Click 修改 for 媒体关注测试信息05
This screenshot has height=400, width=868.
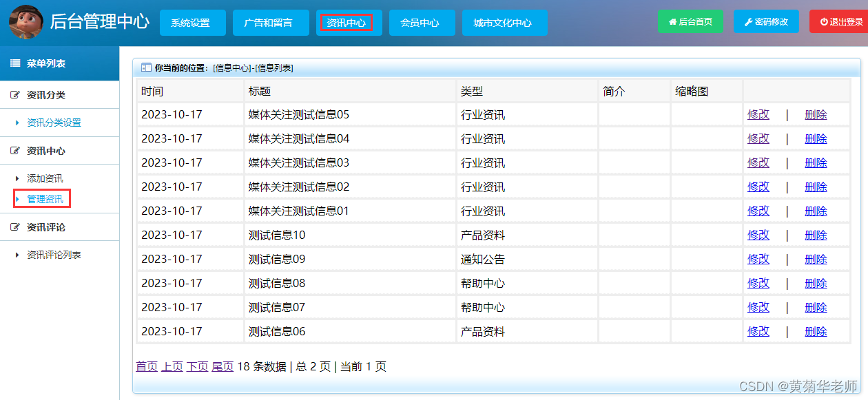pyautogui.click(x=758, y=114)
